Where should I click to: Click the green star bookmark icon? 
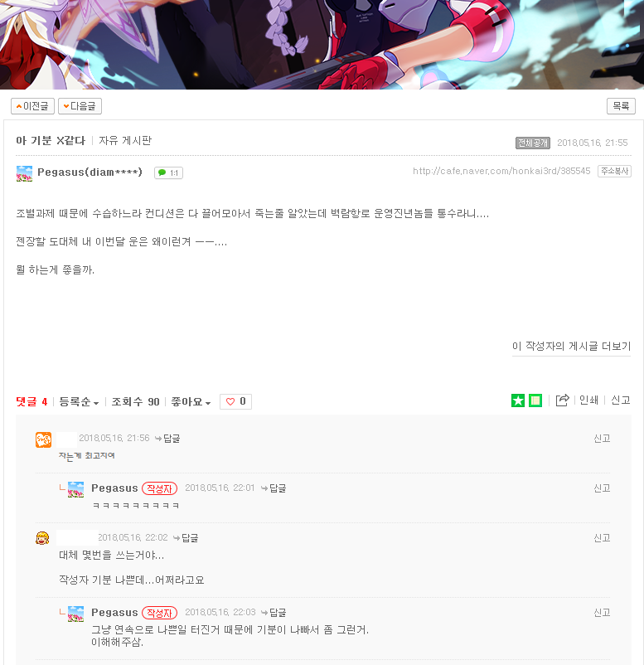pyautogui.click(x=518, y=400)
